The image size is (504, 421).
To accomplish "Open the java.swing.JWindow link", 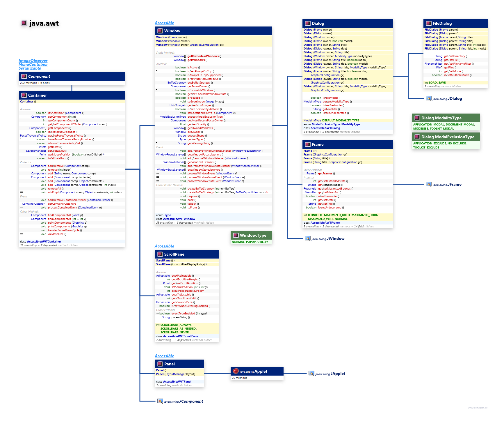I will 328,239.
